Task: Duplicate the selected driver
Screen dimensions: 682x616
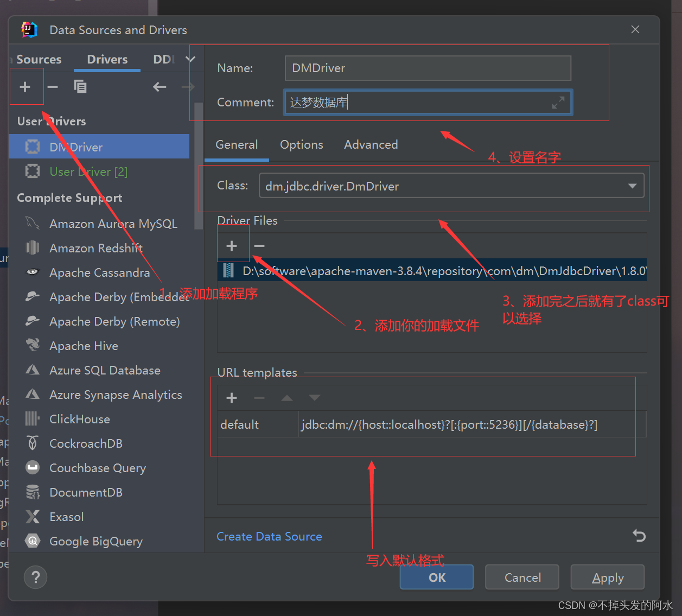Action: pos(80,87)
